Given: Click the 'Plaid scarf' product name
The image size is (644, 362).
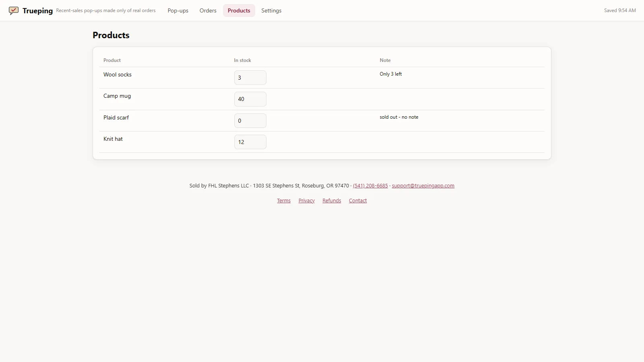Looking at the screenshot, I should click(x=116, y=117).
